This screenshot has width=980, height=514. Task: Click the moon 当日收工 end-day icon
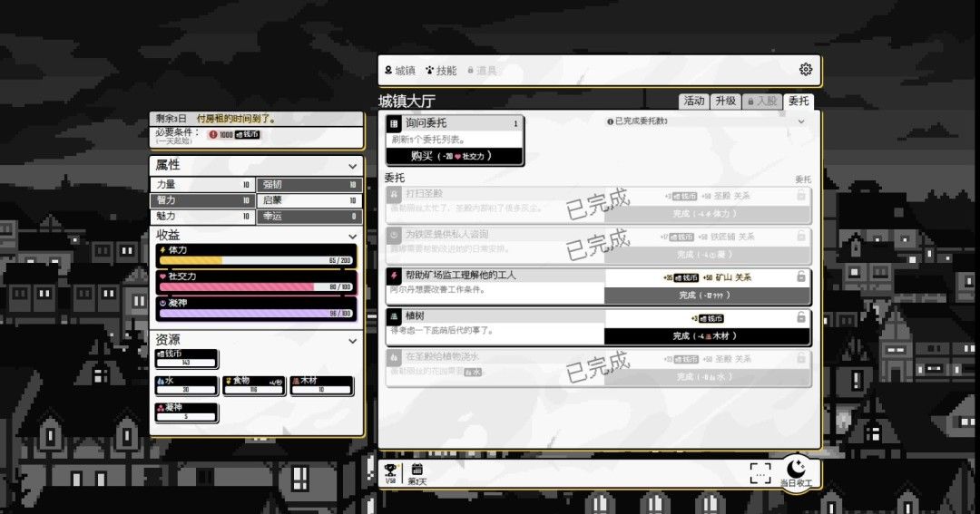[x=796, y=473]
